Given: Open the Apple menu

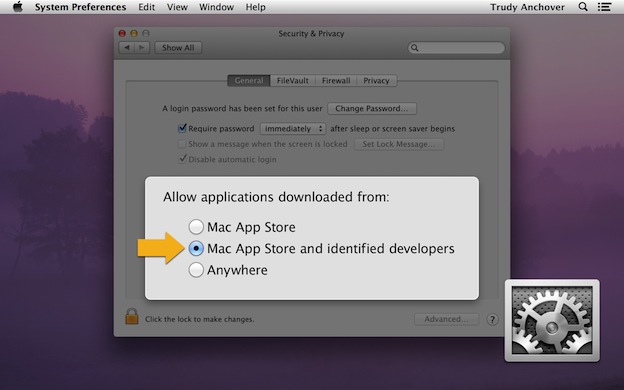Looking at the screenshot, I should click(18, 7).
